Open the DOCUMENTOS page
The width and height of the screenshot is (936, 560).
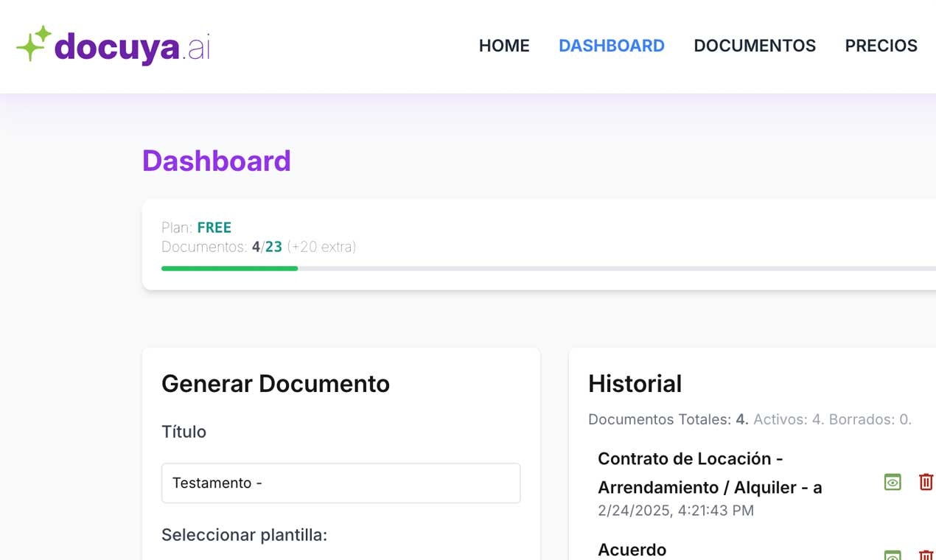point(754,46)
